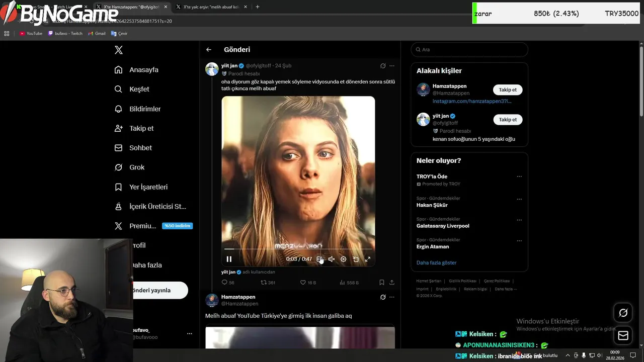Open the Çevir bookmark
The width and height of the screenshot is (644, 362).
click(119, 34)
